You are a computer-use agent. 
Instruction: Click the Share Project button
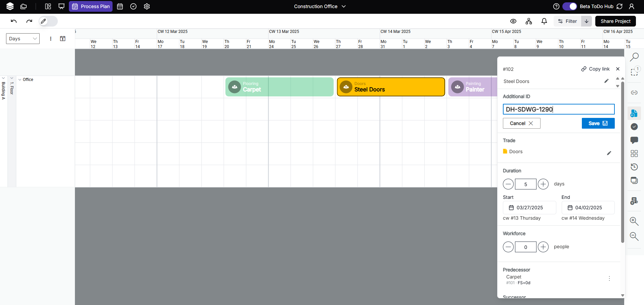click(615, 21)
